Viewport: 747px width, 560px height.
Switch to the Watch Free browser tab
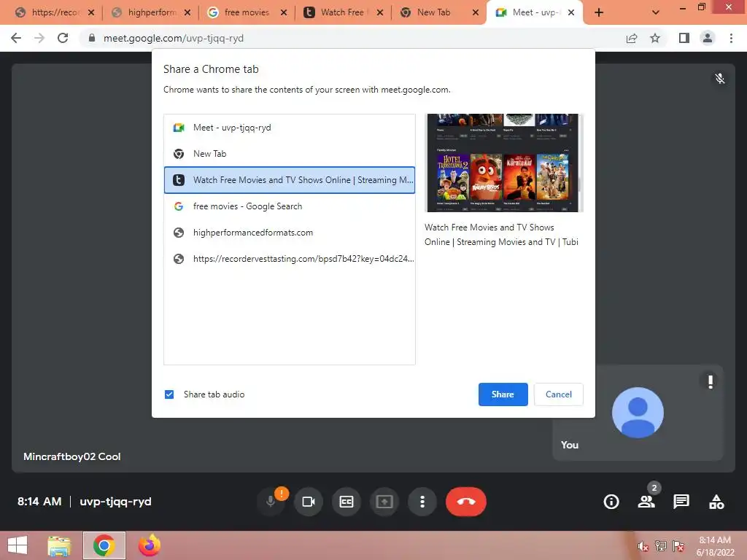point(342,12)
